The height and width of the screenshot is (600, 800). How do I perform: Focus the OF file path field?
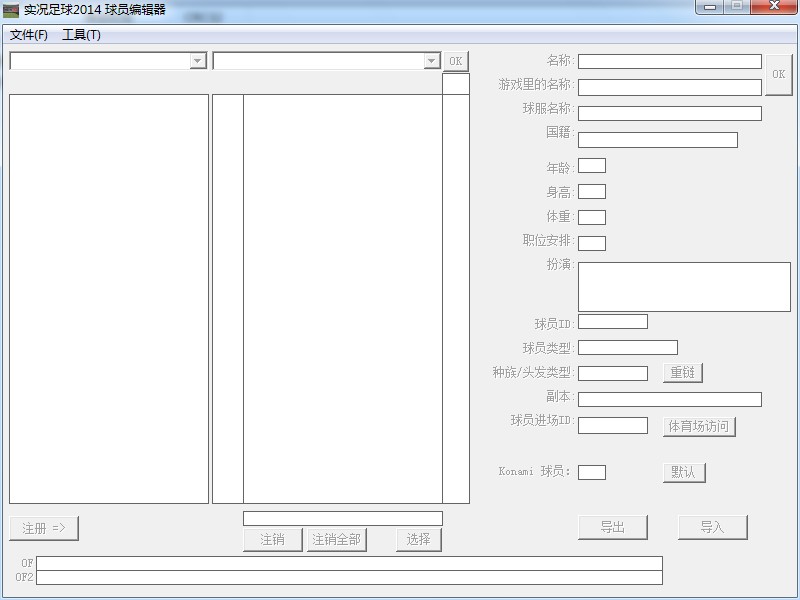pyautogui.click(x=349, y=563)
